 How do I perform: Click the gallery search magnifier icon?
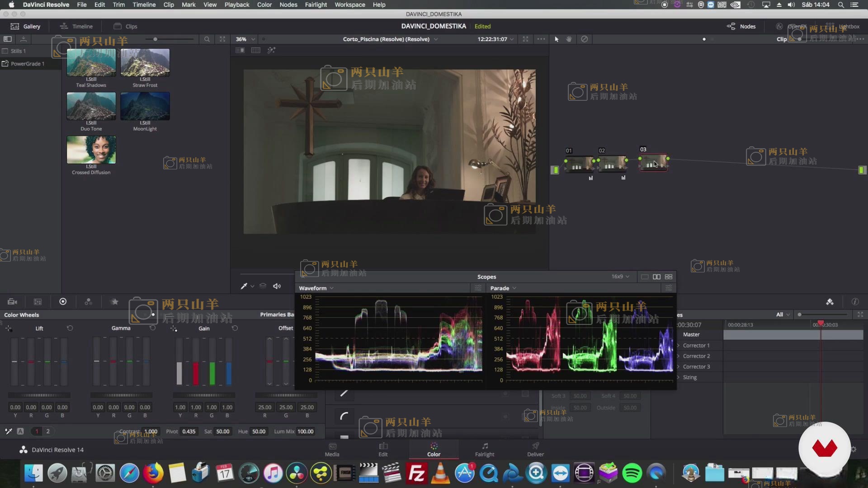(207, 39)
